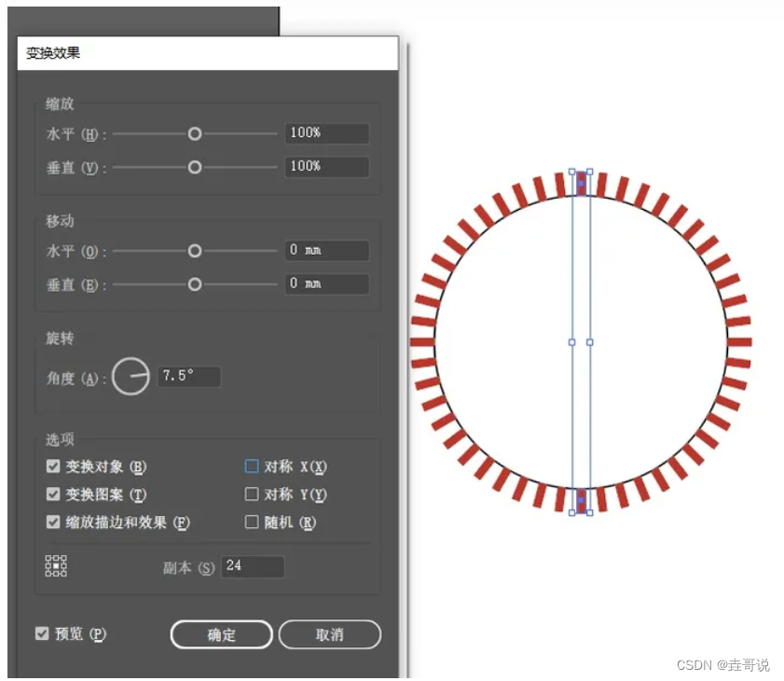Click the 缩放 section label

click(60, 104)
